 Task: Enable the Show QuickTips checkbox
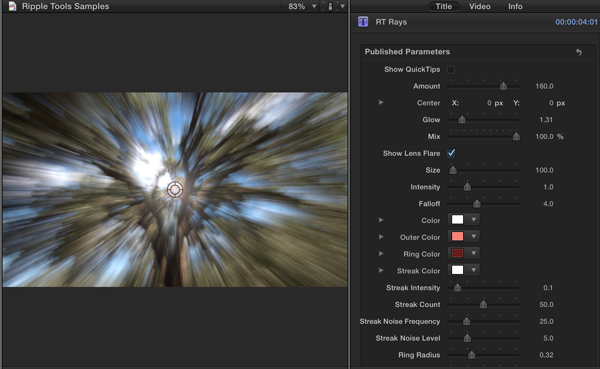coord(451,70)
